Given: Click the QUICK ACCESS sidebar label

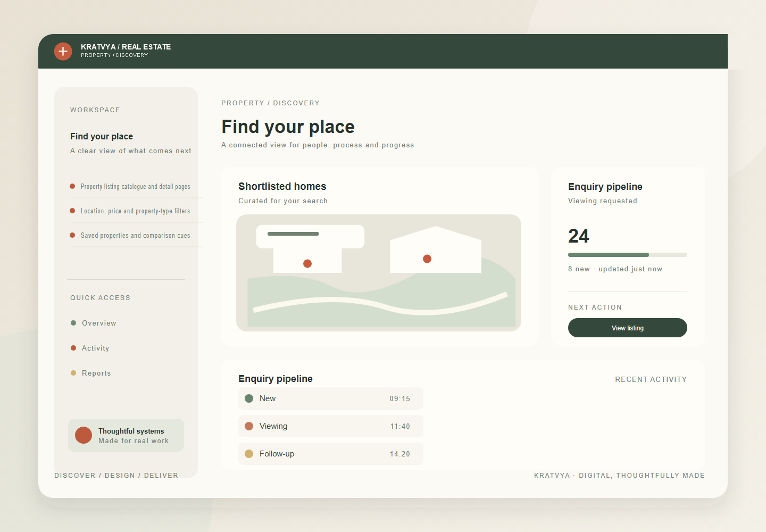Looking at the screenshot, I should click(101, 298).
